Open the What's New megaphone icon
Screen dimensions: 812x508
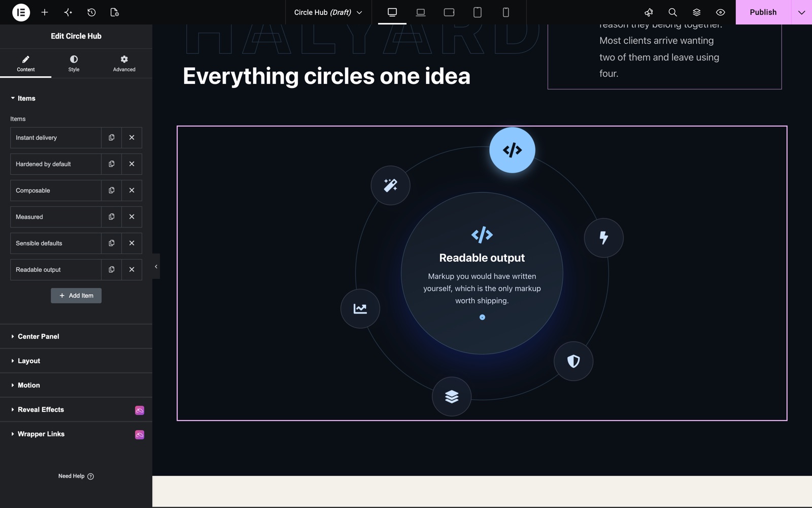point(649,12)
